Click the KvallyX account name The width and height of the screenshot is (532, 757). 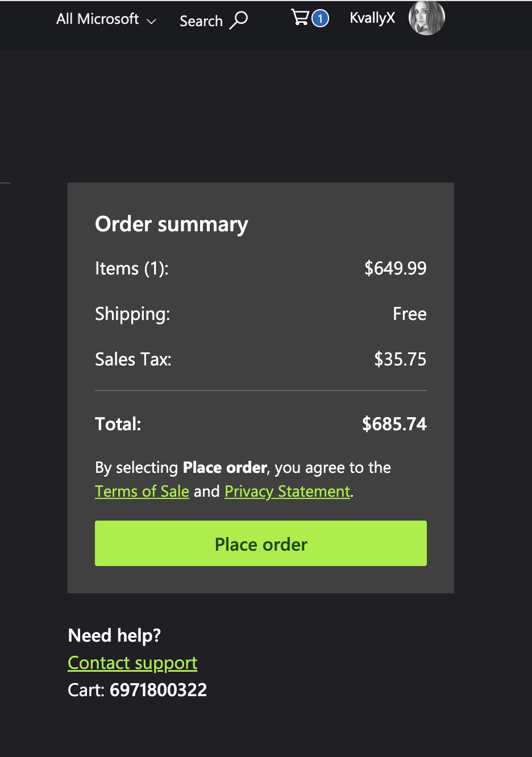pos(372,18)
